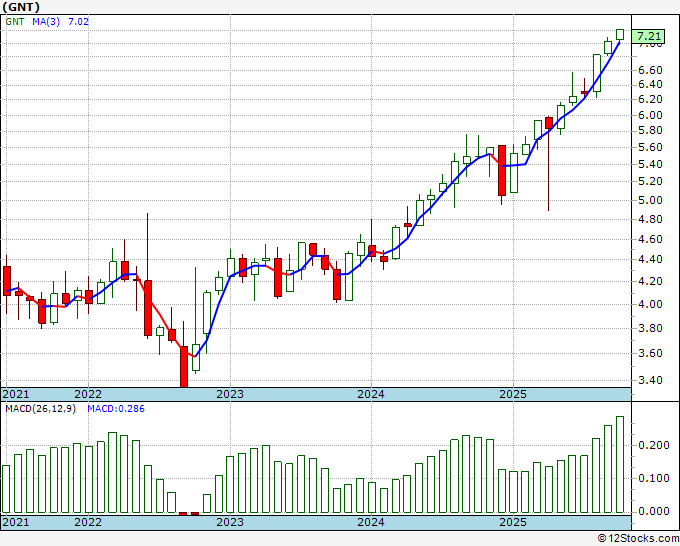Open the 12Stocks.com copyright link
Image resolution: width=680 pixels, height=546 pixels.
click(x=638, y=539)
